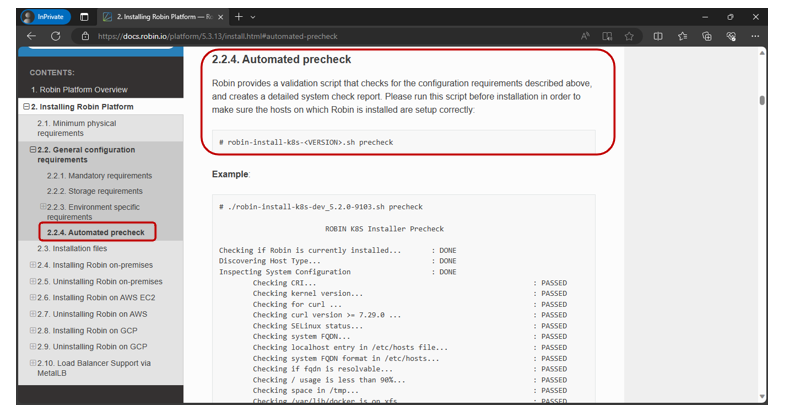Expand 2.10. Load Balancer Support via MetalLB
Viewport: 786px width, 417px height.
pyautogui.click(x=33, y=363)
